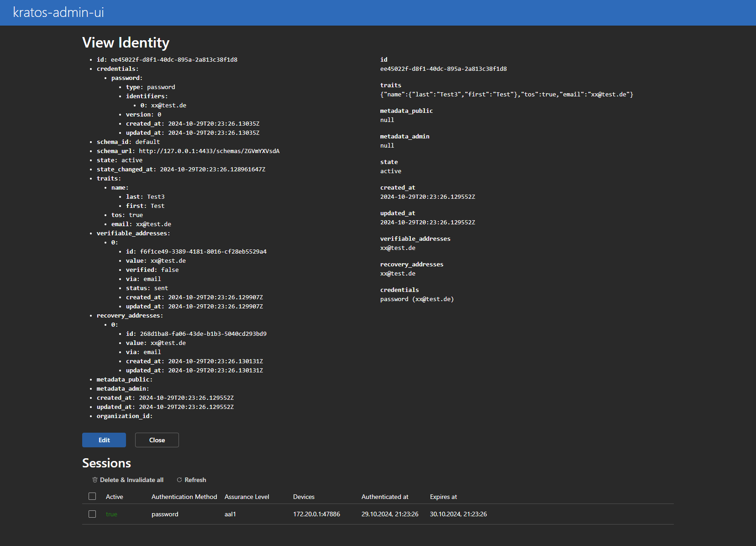The height and width of the screenshot is (546, 756).
Task: Click the 'organization_id:' list line
Action: (125, 416)
